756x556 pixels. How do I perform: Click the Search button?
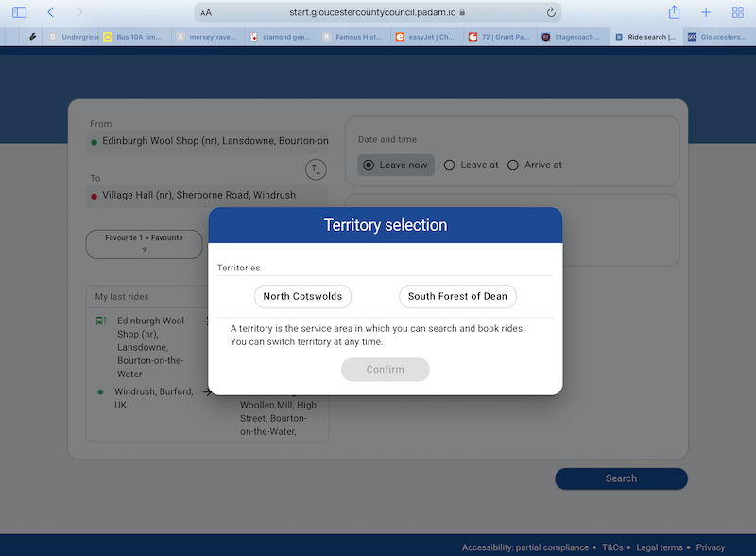pos(621,478)
